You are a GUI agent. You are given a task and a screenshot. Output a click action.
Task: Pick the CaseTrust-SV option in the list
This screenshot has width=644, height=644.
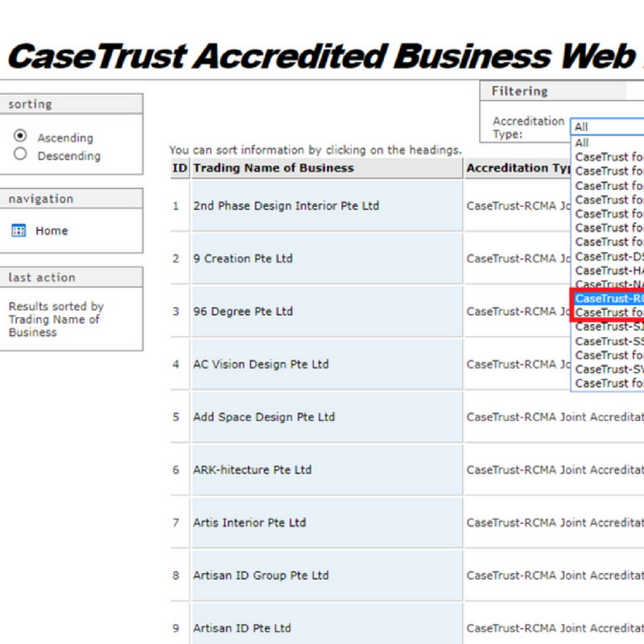(608, 369)
